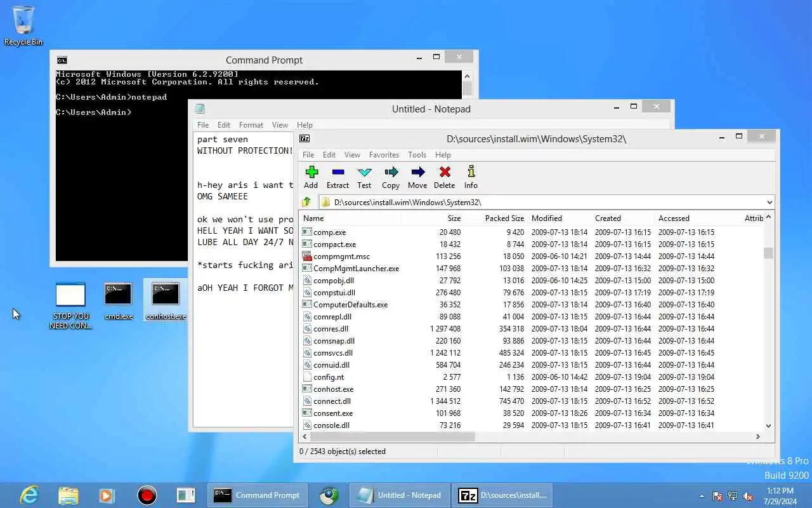Click the Extract toolbar icon in 7-Zip
The width and height of the screenshot is (812, 508).
tap(337, 177)
